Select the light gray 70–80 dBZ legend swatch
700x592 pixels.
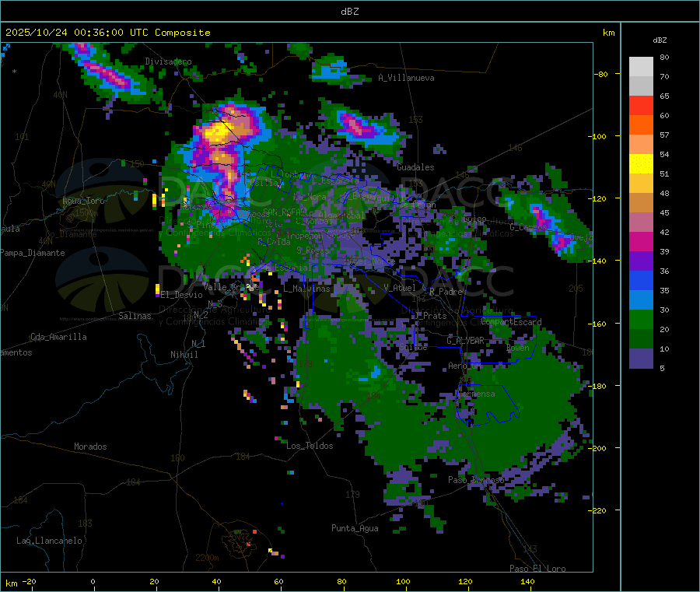pos(641,67)
